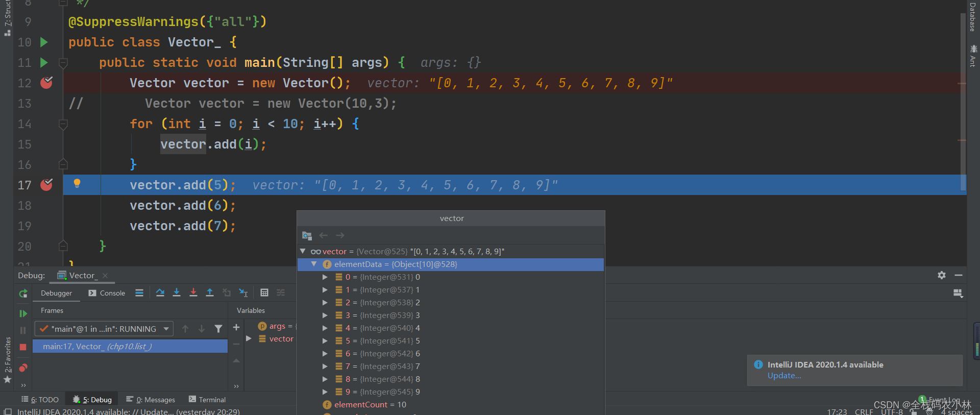Click forward arrow in vector popup
Viewport: 980px width, 415px height.
coord(340,235)
